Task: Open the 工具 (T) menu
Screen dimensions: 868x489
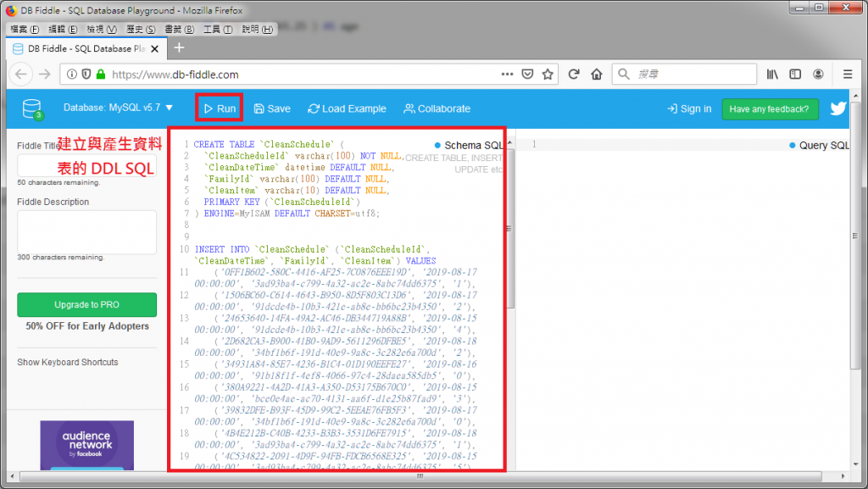Action: (x=218, y=29)
